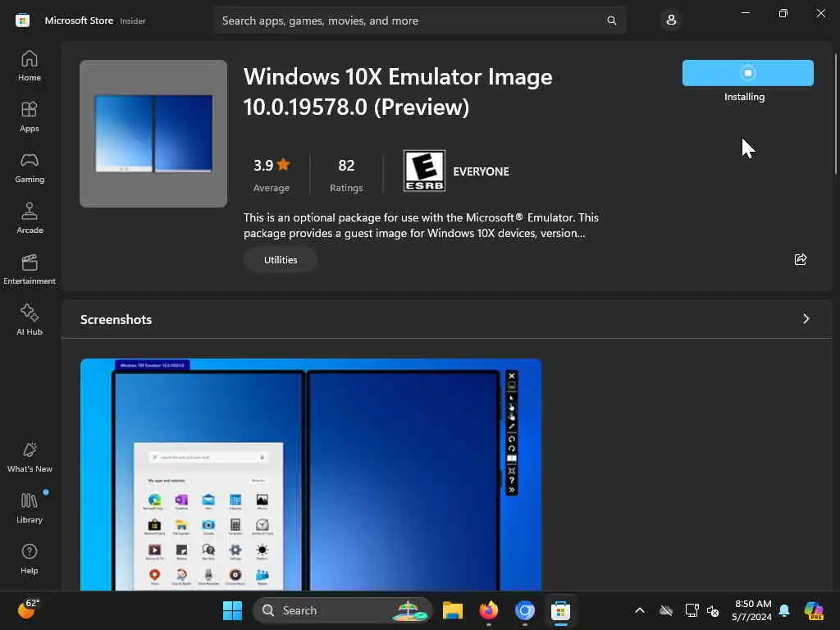Click the muted volume tray icon

(x=713, y=610)
